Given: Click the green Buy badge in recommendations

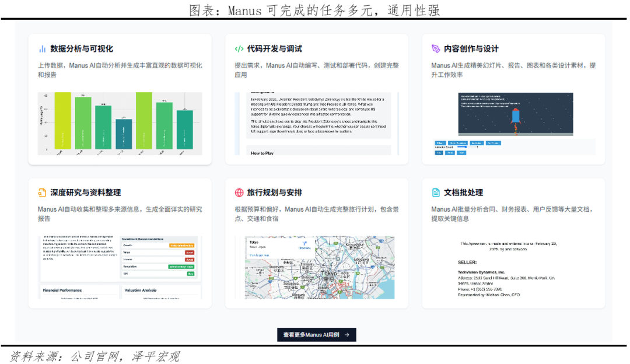Looking at the screenshot, I should (190, 273).
